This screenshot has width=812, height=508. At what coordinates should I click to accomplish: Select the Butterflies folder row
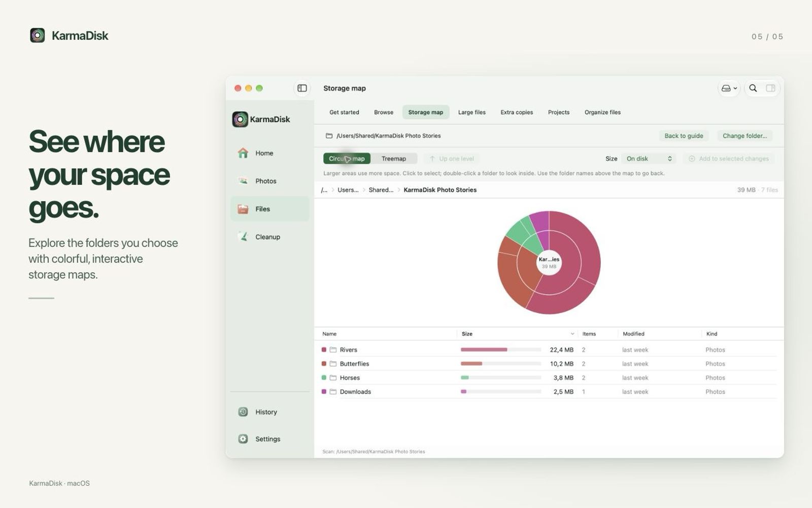click(x=549, y=364)
